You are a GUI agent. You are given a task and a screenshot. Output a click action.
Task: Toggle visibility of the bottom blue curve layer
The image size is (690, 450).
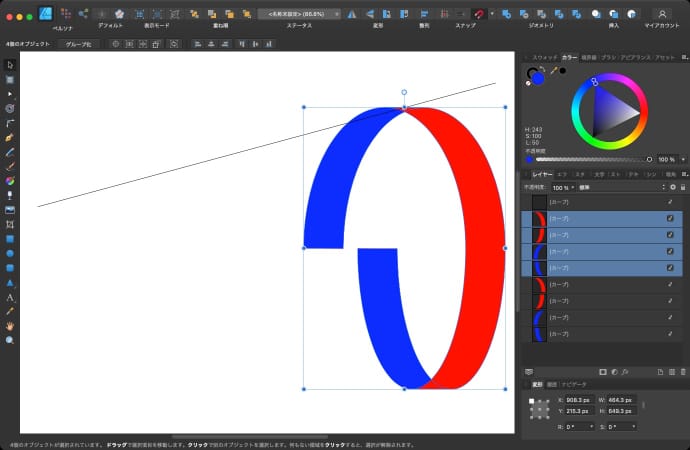point(670,335)
